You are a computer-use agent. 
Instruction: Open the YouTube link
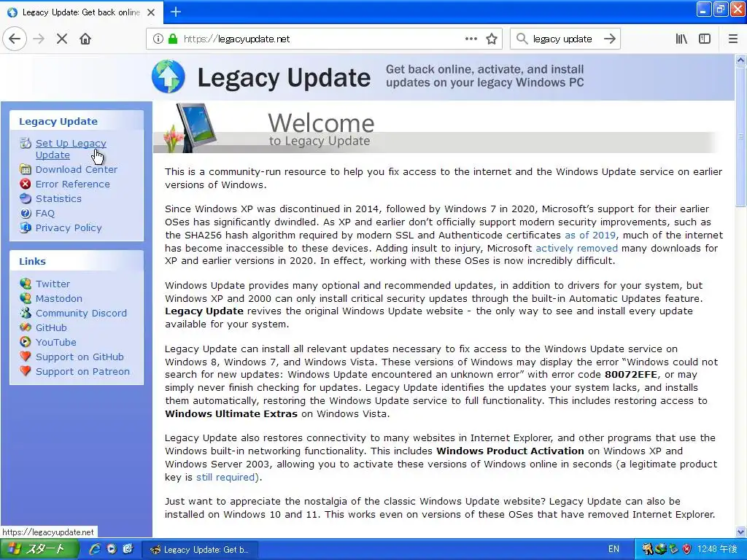point(55,343)
